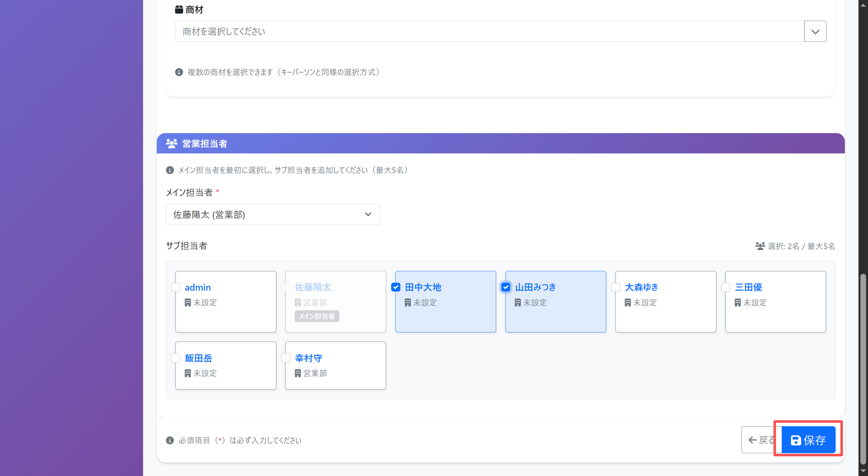Enable 大森ゆき as a sub担当者

(x=615, y=287)
